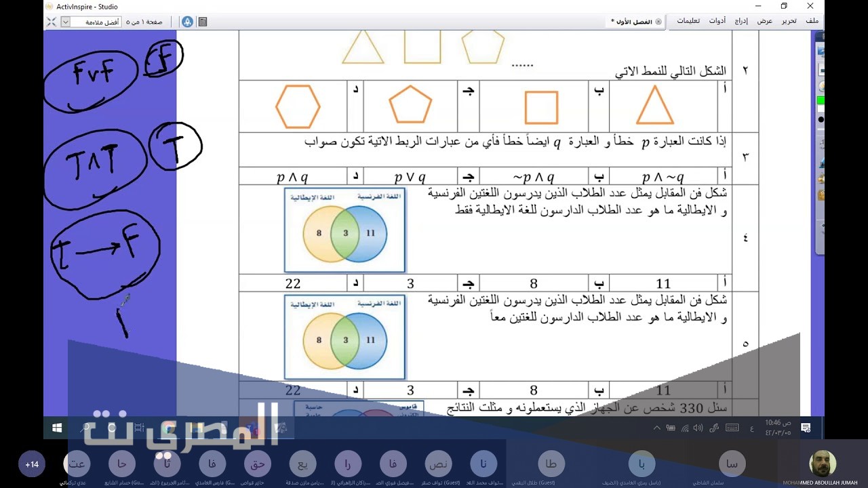Viewport: 868px width, 488px height.
Task: Open the volume icon in system tray
Action: pyautogui.click(x=699, y=428)
